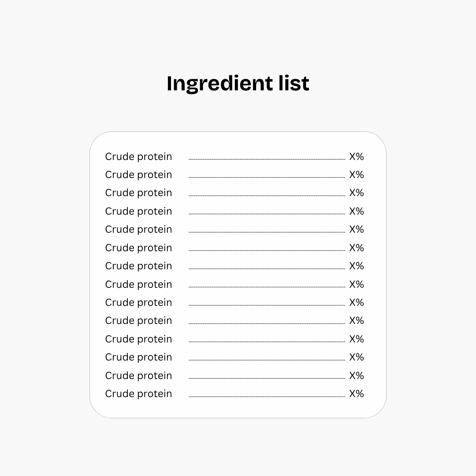
Task: Click the dotted leader line in last row
Action: [267, 397]
